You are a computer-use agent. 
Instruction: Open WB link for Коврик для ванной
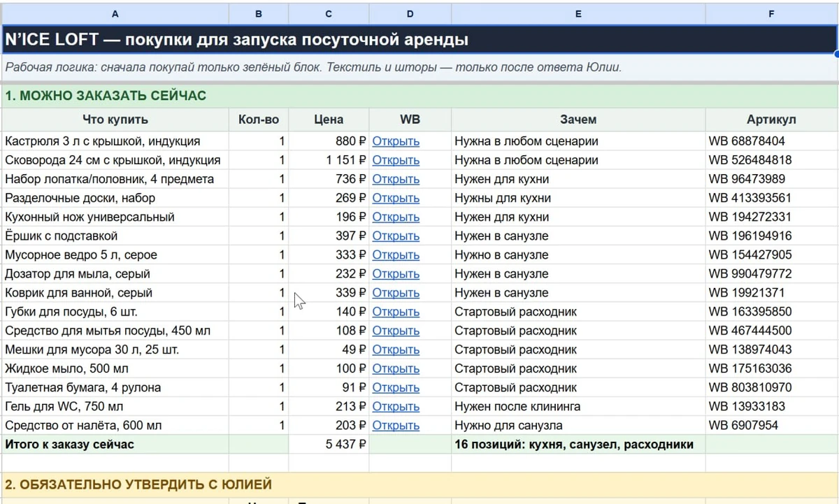[396, 293]
